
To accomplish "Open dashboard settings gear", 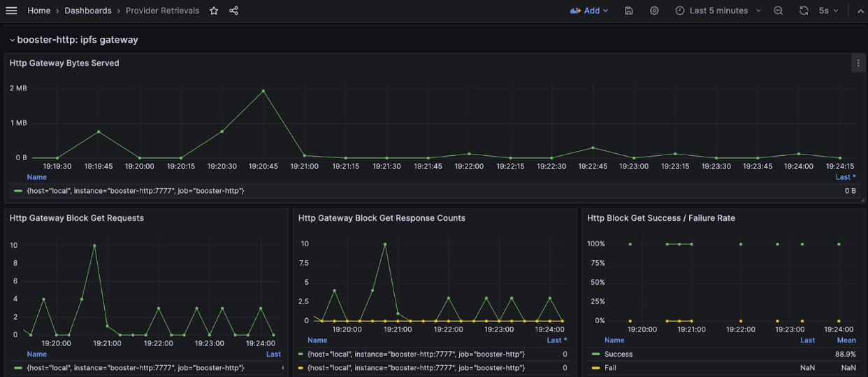I will (x=654, y=10).
